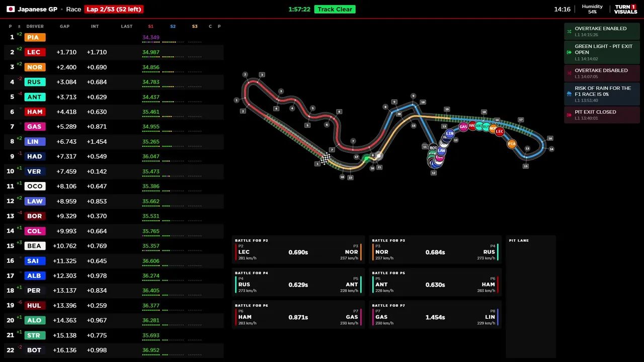The image size is (644, 362).
Task: Click the clock showing 14:16
Action: (562, 9)
